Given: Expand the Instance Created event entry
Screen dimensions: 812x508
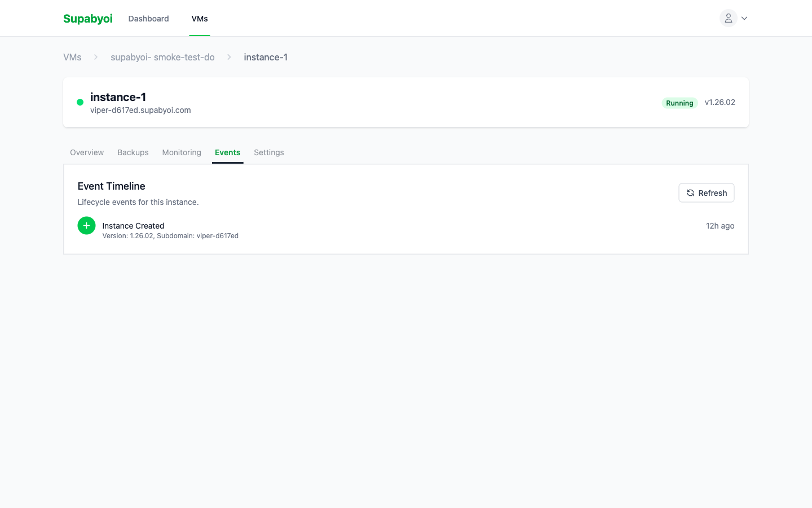Looking at the screenshot, I should pyautogui.click(x=133, y=226).
